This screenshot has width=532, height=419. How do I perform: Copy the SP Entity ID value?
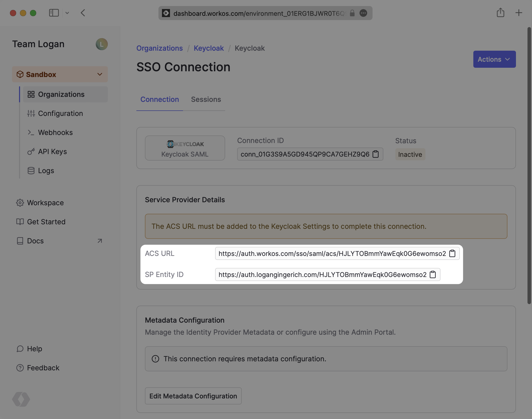click(433, 274)
